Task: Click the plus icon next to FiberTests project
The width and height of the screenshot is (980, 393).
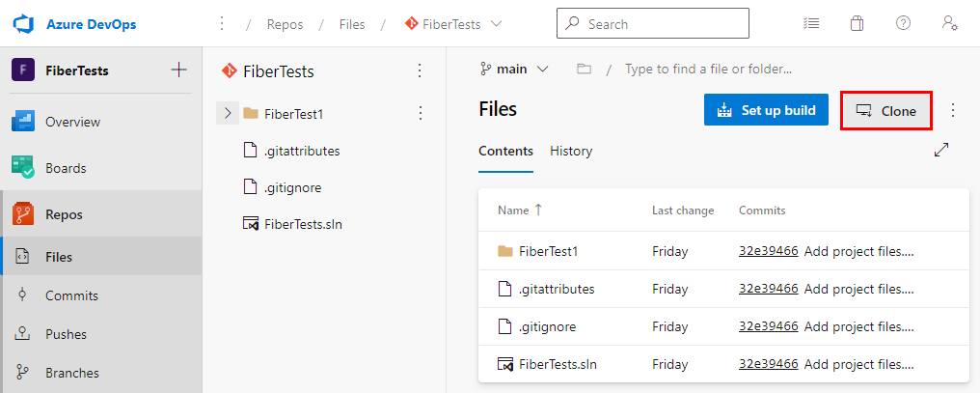Action: click(x=178, y=70)
